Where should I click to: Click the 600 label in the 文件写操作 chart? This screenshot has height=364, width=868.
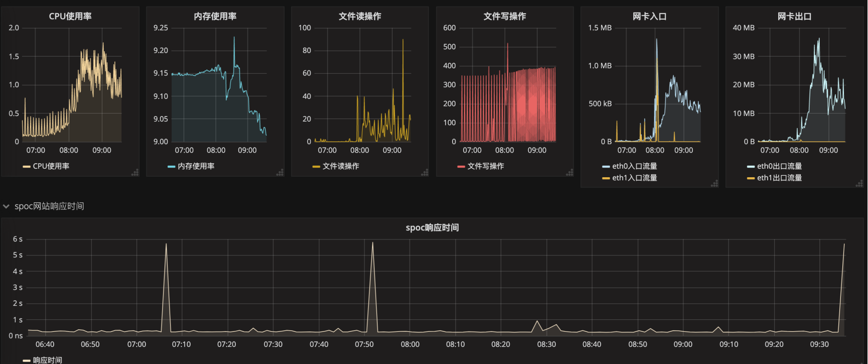450,28
